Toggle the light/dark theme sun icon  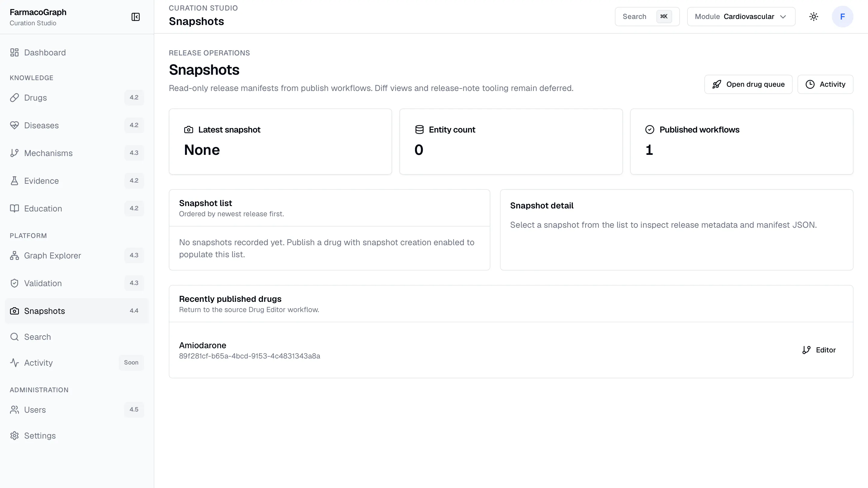814,17
